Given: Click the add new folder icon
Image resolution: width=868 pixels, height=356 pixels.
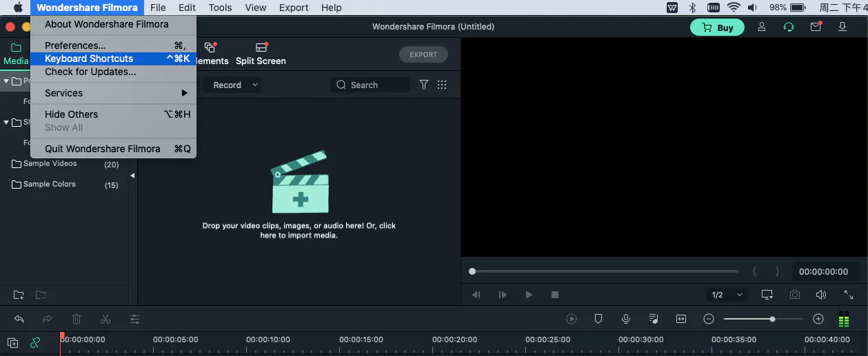Looking at the screenshot, I should (x=19, y=295).
